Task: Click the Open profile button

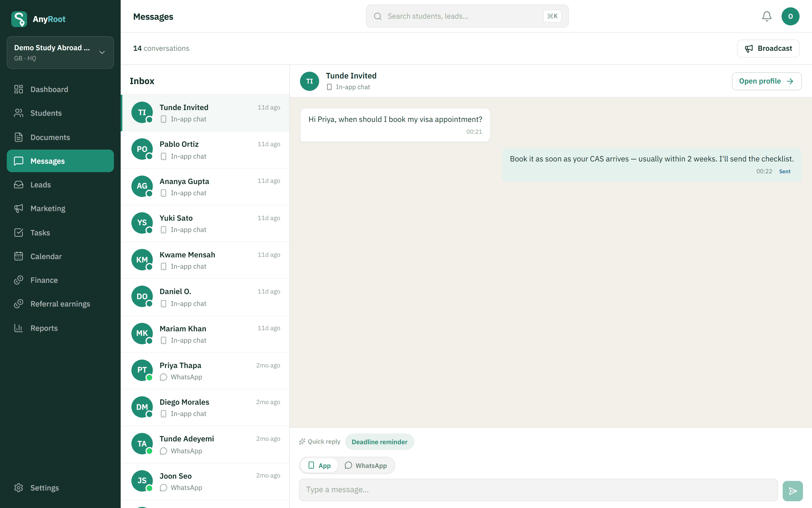Action: coord(766,81)
